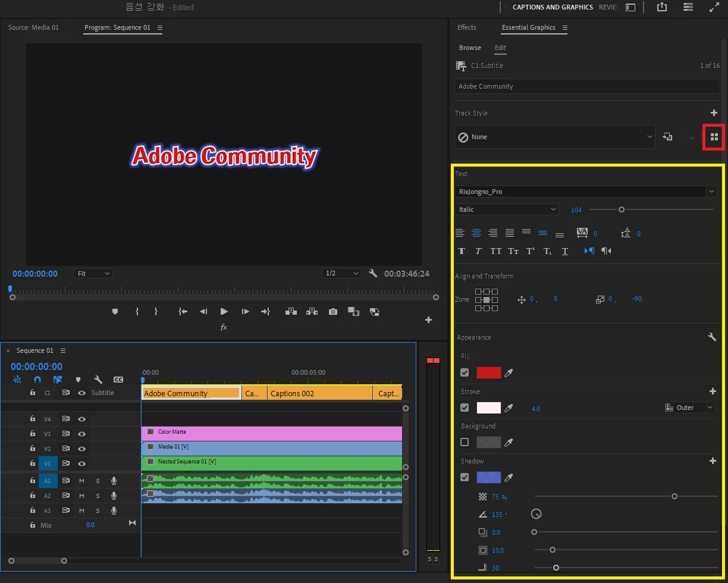Image resolution: width=728 pixels, height=583 pixels.
Task: Hide track V3 output eye
Action: (81, 434)
